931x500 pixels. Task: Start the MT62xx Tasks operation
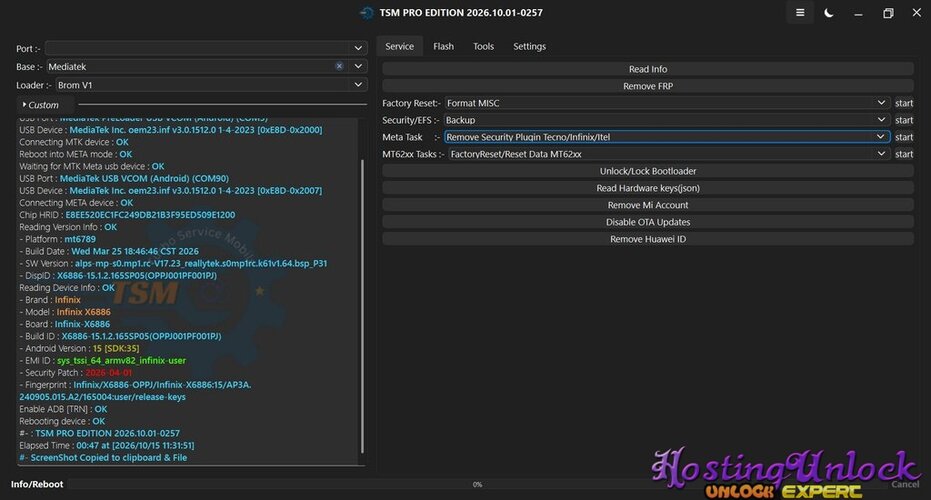tap(904, 154)
